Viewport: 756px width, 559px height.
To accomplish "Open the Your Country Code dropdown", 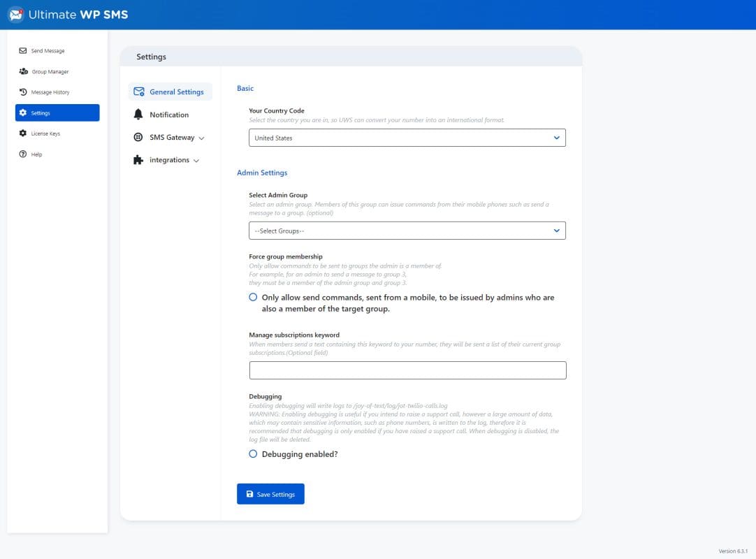I will (x=407, y=138).
